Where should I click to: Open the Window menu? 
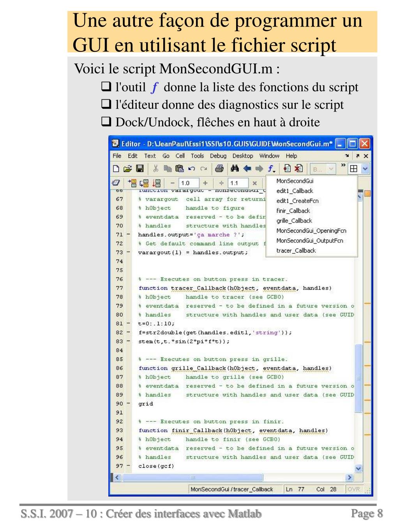[269, 156]
